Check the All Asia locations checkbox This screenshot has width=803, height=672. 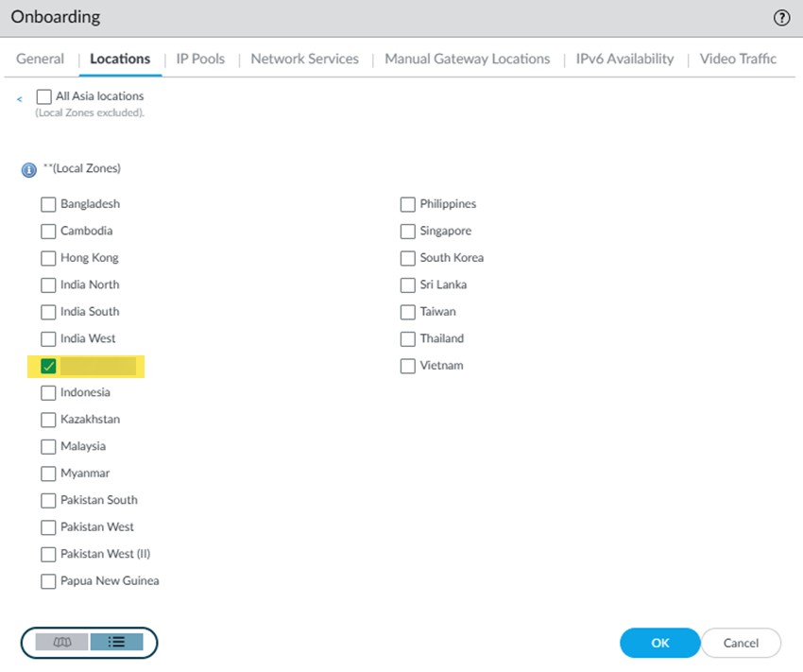pyautogui.click(x=43, y=96)
